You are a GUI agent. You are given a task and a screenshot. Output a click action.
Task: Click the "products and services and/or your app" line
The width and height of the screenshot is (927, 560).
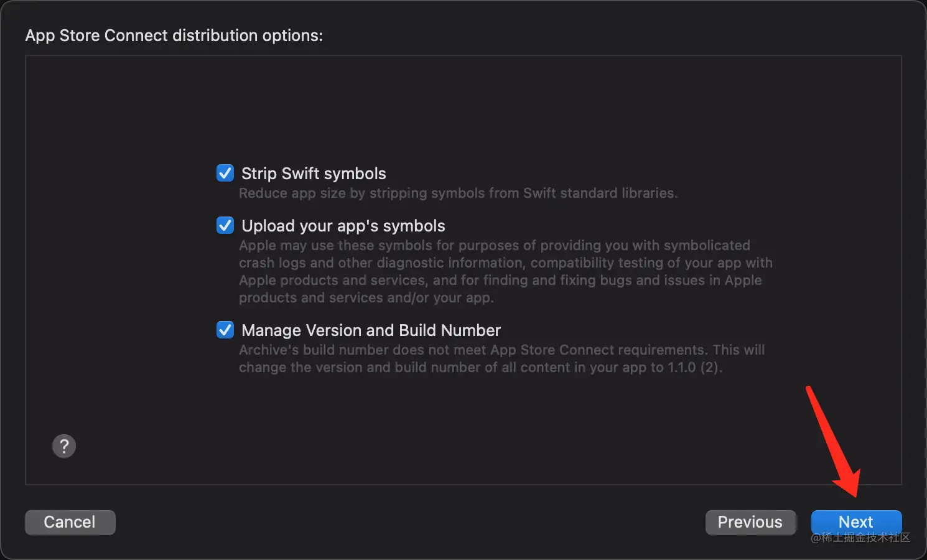coord(366,297)
